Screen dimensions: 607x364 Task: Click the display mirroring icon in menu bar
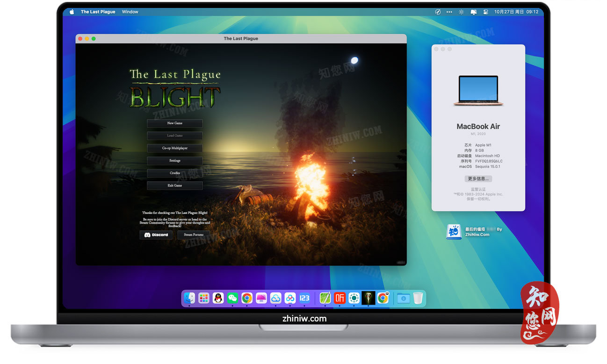pos(473,12)
